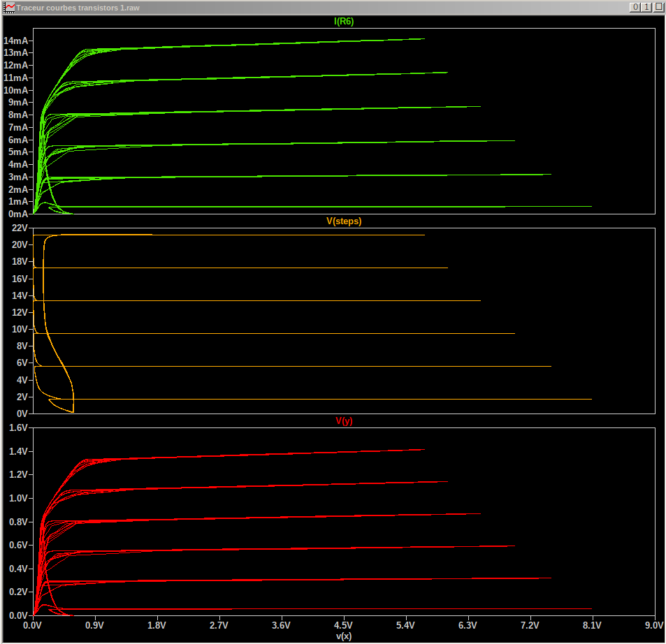The height and width of the screenshot is (644, 666).
Task: Click the 11mA tick on the current axis
Action: click(x=15, y=78)
